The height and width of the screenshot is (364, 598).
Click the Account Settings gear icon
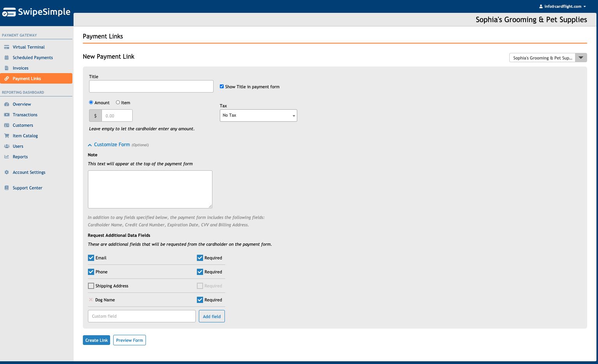pyautogui.click(x=7, y=172)
